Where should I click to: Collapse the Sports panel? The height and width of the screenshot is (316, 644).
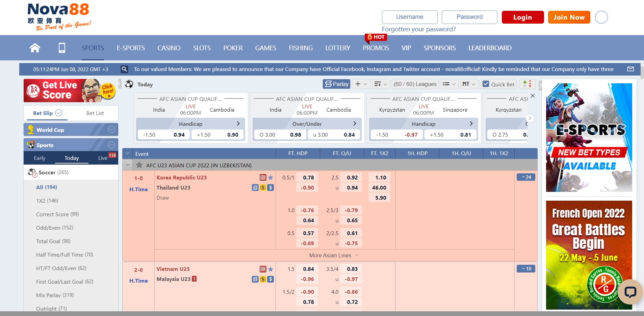(x=111, y=145)
